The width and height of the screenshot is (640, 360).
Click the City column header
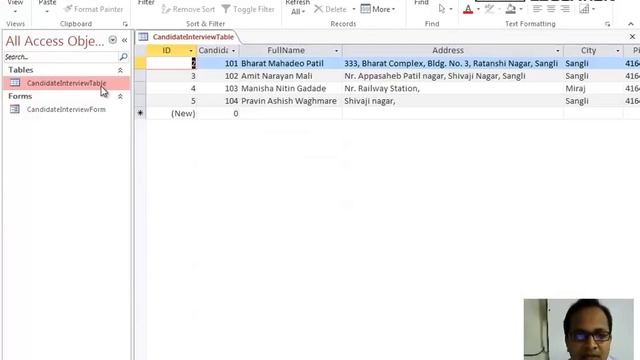[589, 51]
